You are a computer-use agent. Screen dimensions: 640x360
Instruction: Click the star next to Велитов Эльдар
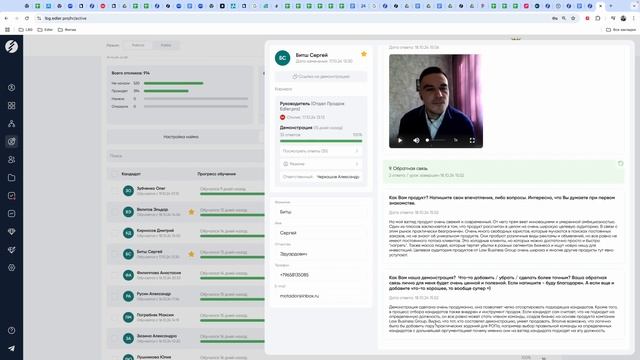pyautogui.click(x=191, y=212)
